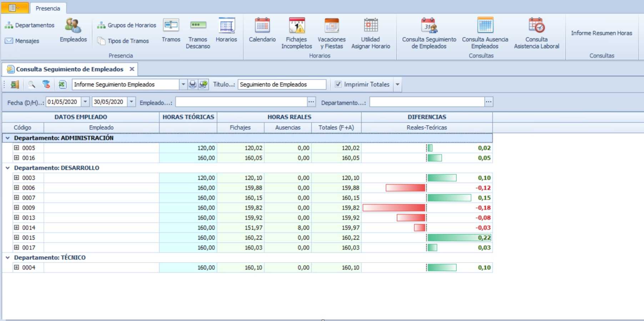Select the Presencia ribbon tab

47,8
